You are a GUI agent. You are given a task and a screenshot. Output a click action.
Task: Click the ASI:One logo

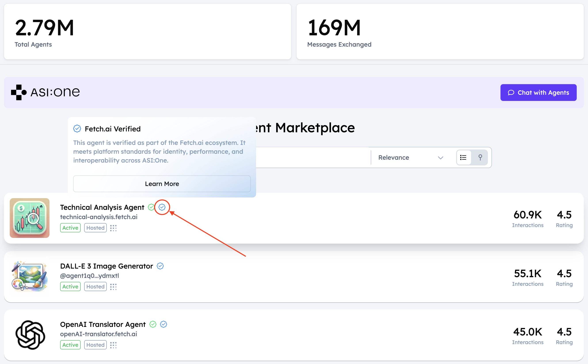tap(45, 92)
